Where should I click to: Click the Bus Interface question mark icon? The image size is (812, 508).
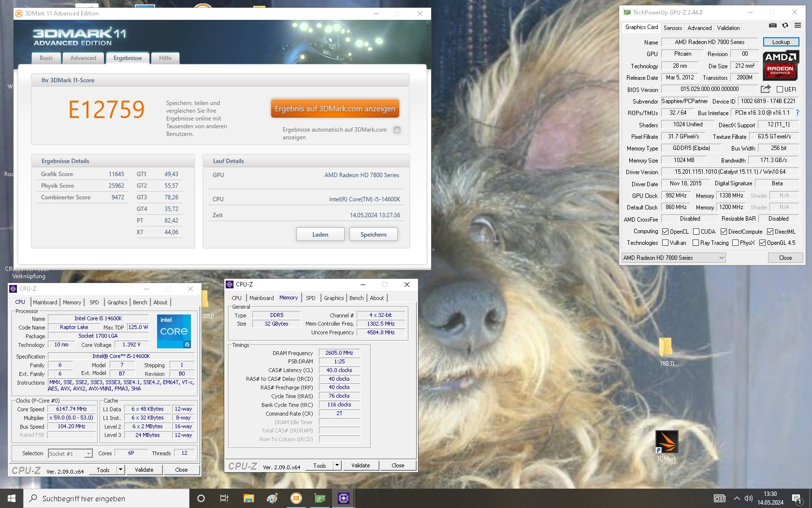797,113
